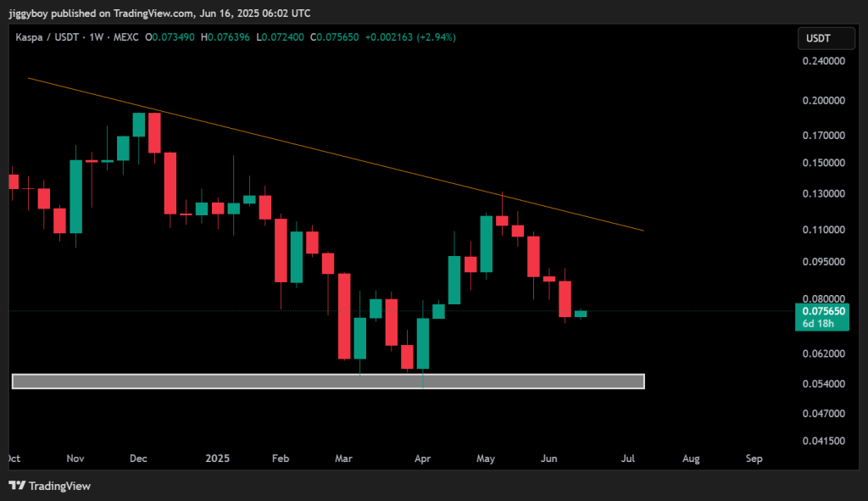Click the 0.240000 price axis label
Screen dimensions: 868x501
coord(824,61)
